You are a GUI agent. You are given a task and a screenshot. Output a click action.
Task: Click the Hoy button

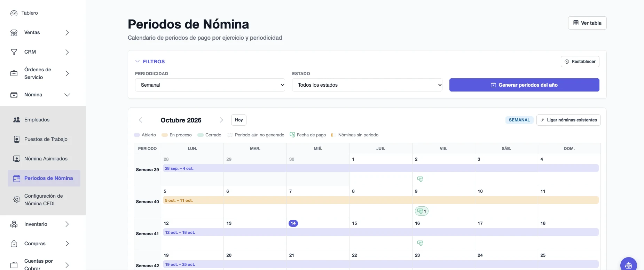pyautogui.click(x=239, y=120)
